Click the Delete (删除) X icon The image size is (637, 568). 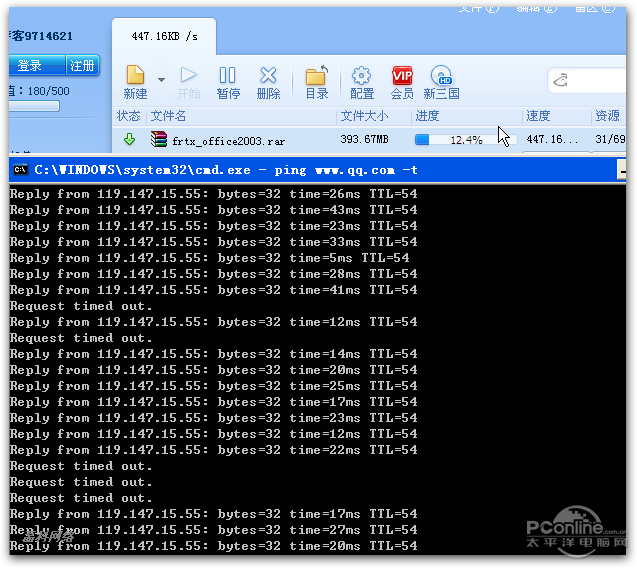268,76
